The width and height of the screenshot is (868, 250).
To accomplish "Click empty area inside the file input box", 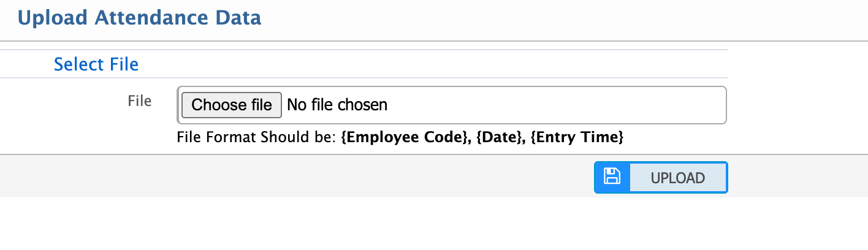I will [x=552, y=105].
